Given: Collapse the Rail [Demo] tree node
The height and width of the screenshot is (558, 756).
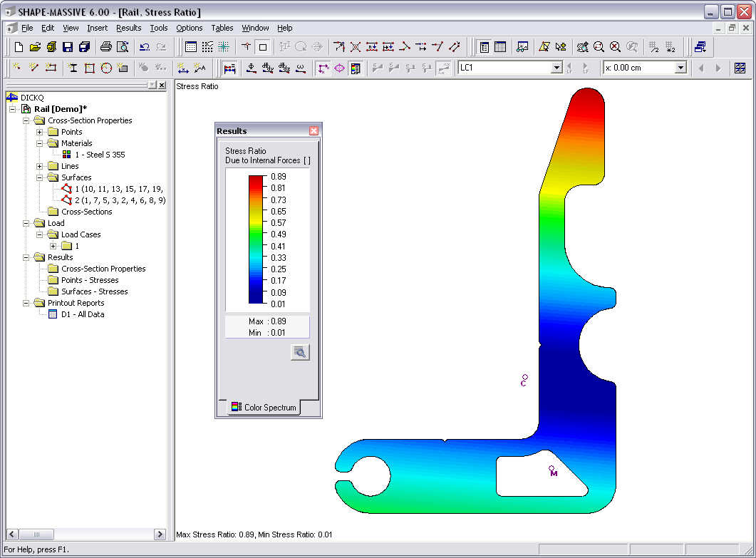Looking at the screenshot, I should point(13,109).
